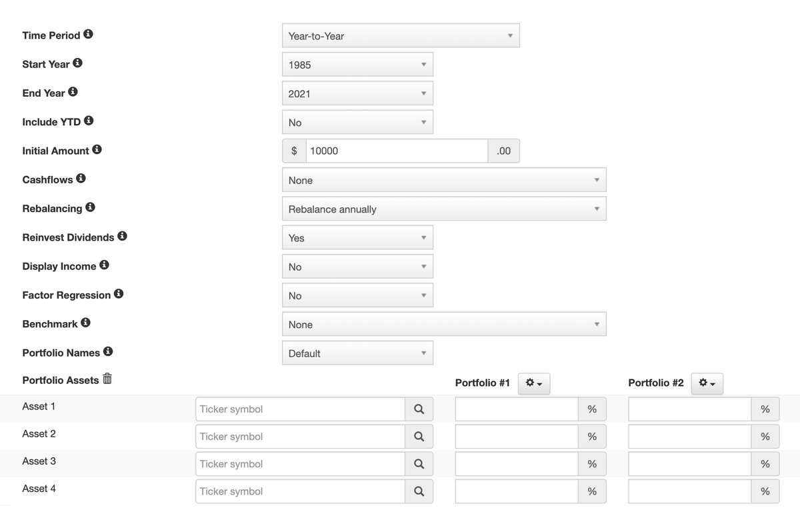
Task: Expand the Start Year 1985 dropdown
Action: [x=357, y=65]
